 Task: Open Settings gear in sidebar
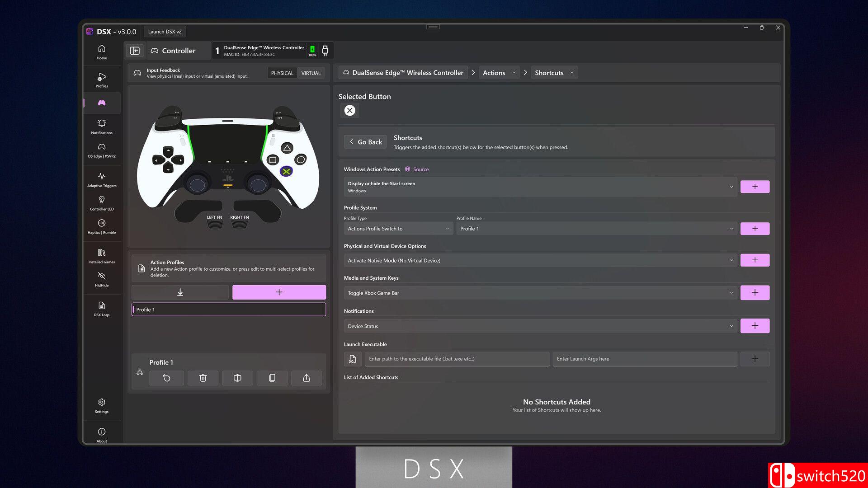point(102,406)
